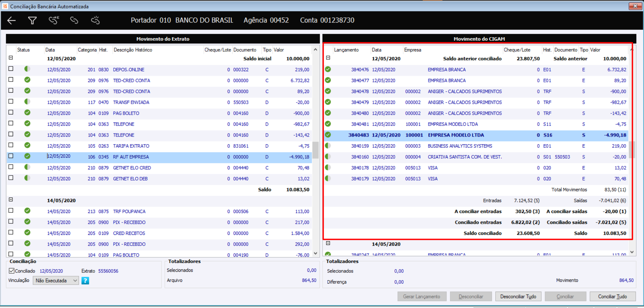Viewport: 644px width, 308px height.
Task: Click the disabled Gerar Lançamento button
Action: (422, 297)
